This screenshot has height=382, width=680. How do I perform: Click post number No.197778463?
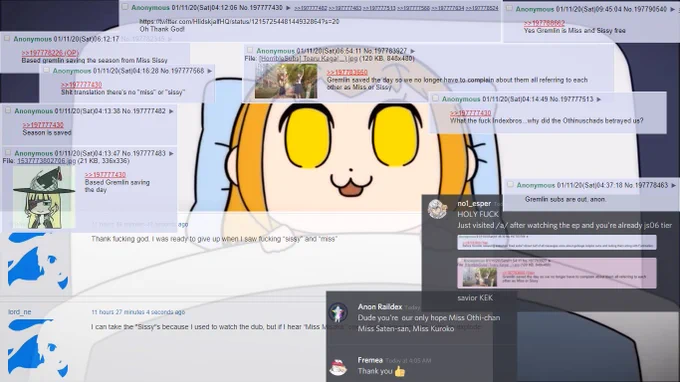[x=646, y=186]
